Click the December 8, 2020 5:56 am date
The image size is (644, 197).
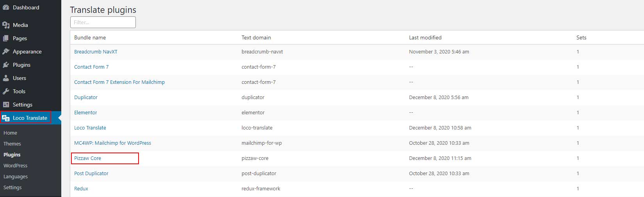[439, 98]
